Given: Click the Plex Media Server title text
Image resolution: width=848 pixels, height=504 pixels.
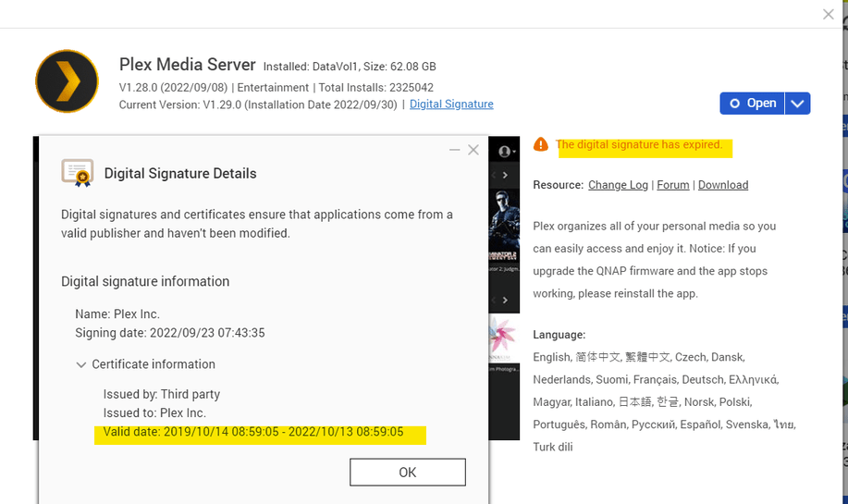Looking at the screenshot, I should pyautogui.click(x=187, y=65).
